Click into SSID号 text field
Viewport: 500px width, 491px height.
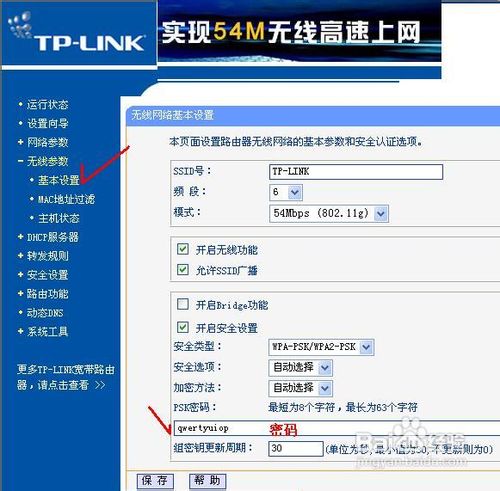[356, 172]
